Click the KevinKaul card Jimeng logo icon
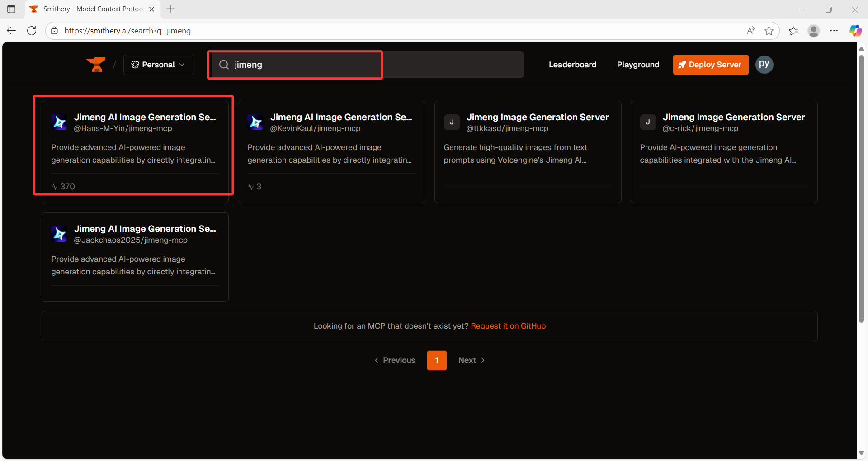868x461 pixels. 255,122
